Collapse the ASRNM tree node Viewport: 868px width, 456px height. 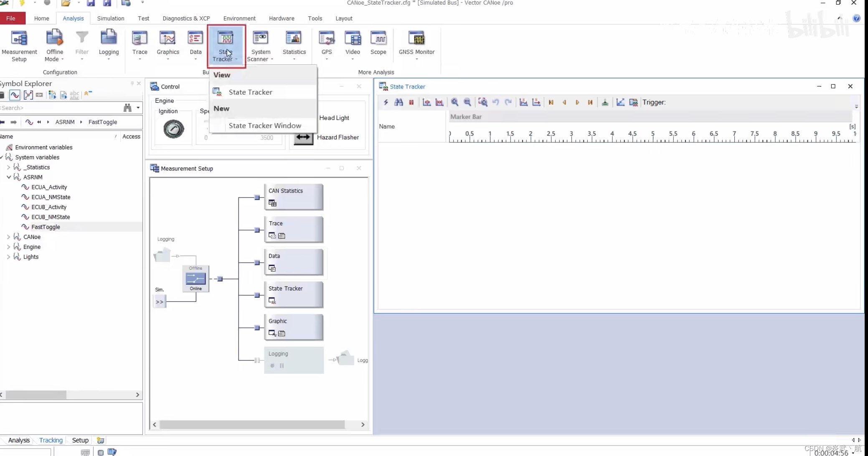(8, 177)
